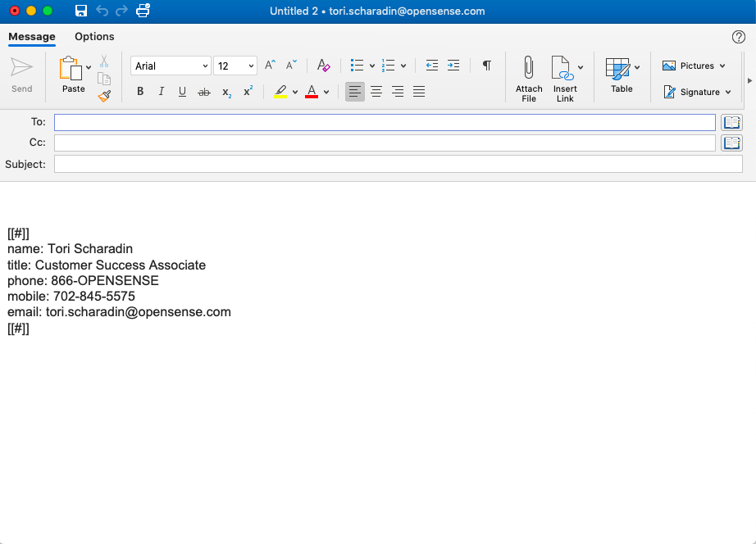Screen dimensions: 756x544
Task: Open the font size 12 dropdown
Action: point(235,66)
